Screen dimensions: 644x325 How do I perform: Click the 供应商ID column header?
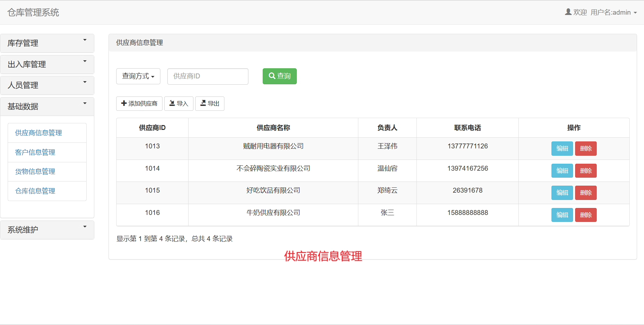(x=152, y=128)
